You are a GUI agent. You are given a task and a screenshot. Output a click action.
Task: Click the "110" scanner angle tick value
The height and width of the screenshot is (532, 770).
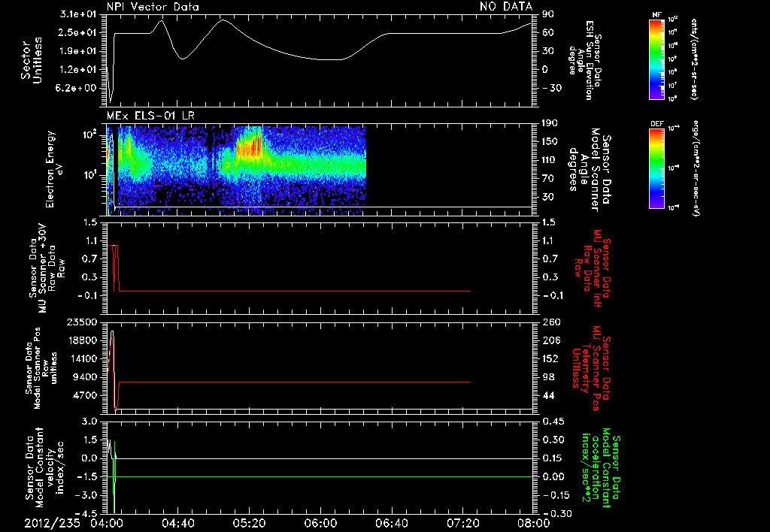(x=550, y=160)
